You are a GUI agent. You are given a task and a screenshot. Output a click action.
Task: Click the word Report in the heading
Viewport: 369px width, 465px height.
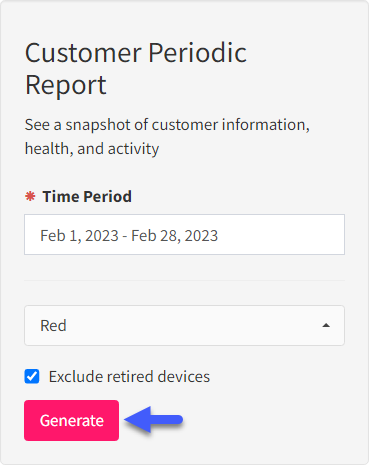66,86
